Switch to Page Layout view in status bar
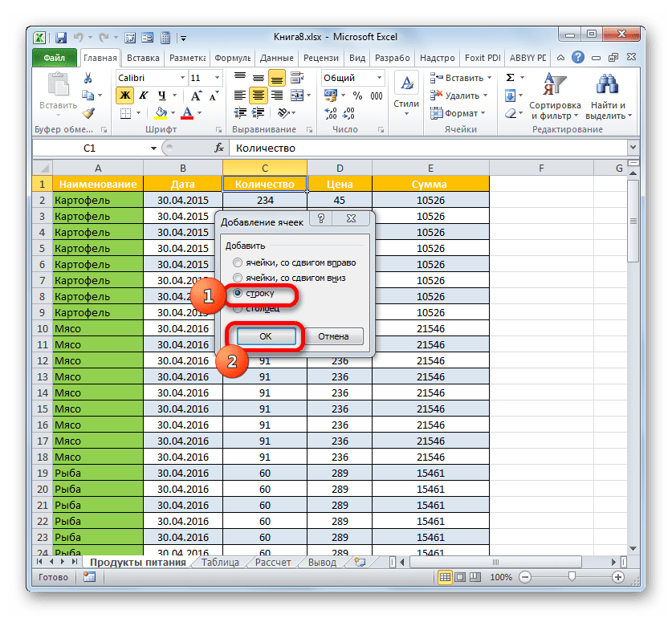The width and height of the screenshot is (672, 618). click(460, 577)
